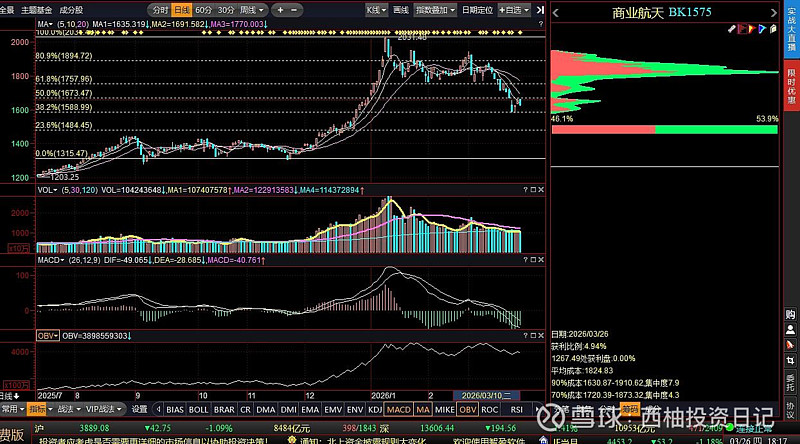Open help question mark in the MACD panel
The image size is (800, 444).
coord(525,260)
